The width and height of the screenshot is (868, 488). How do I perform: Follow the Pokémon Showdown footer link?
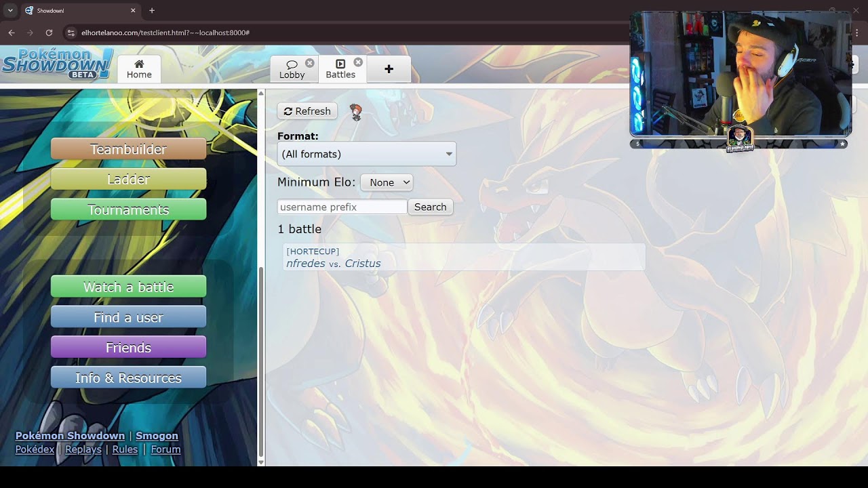coord(70,436)
